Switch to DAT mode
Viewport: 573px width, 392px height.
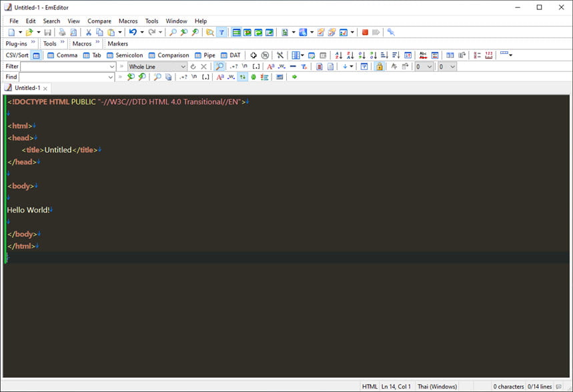coord(231,55)
